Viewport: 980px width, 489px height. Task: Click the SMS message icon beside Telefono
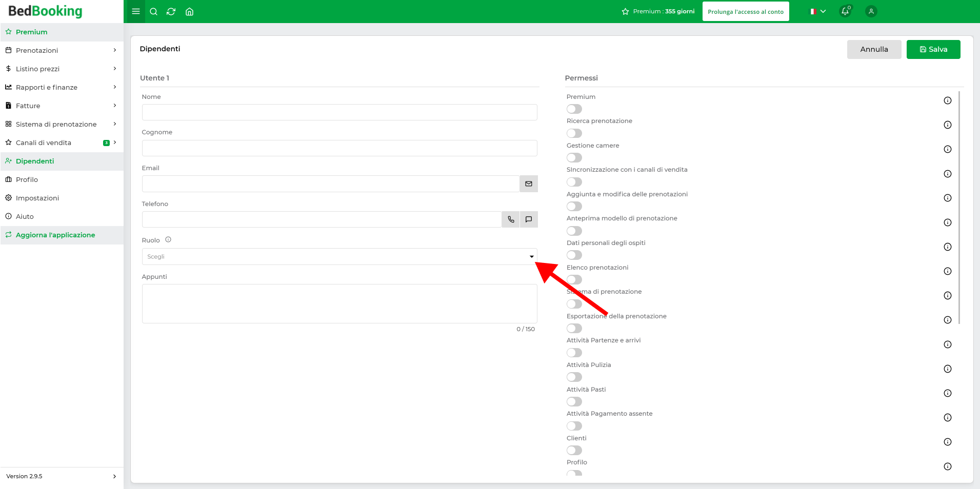pos(529,219)
